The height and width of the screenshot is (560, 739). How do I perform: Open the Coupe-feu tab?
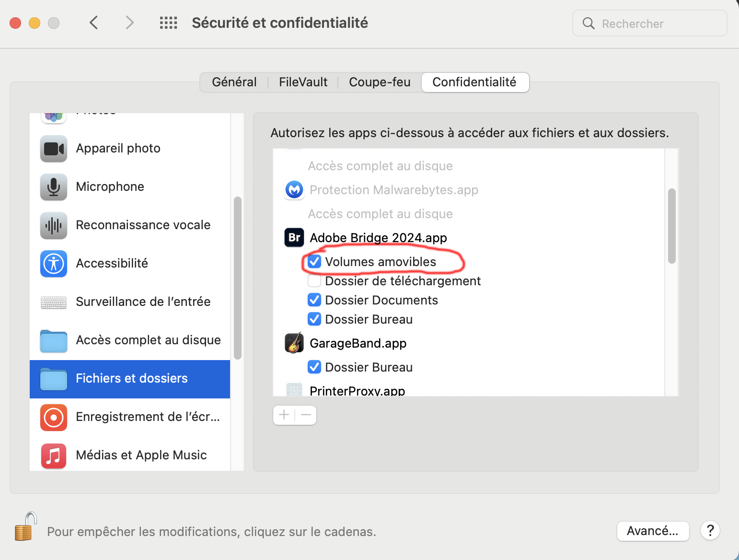tap(380, 82)
